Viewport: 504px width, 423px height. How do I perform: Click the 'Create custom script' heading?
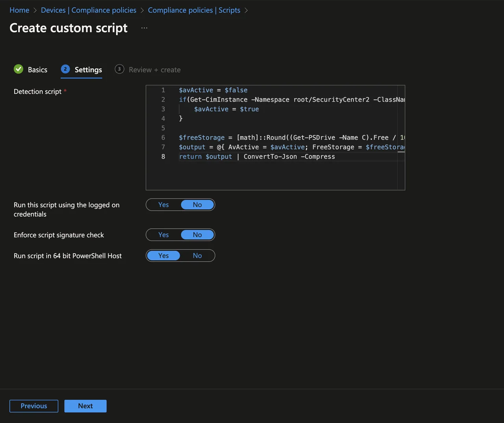point(69,28)
